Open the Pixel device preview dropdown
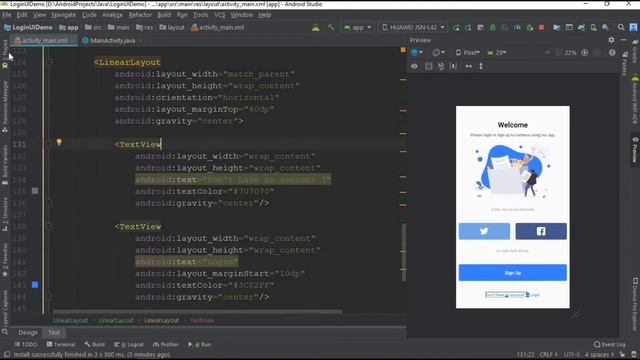Screen dimensions: 640x360 (468, 53)
